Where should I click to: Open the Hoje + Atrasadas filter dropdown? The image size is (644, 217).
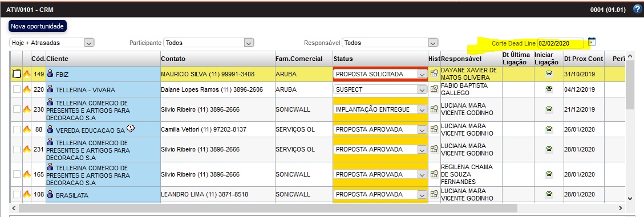52,42
